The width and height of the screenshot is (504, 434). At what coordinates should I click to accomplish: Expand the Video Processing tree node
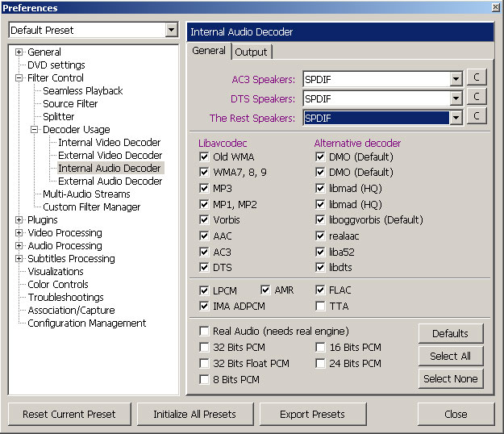pyautogui.click(x=19, y=233)
